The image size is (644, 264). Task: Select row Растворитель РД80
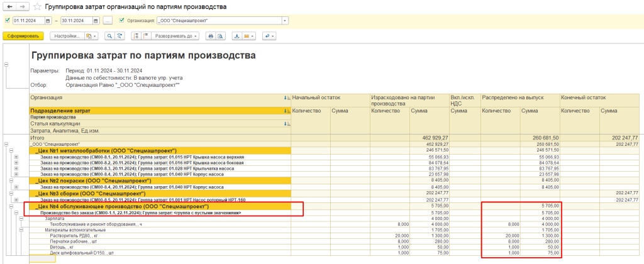click(x=160, y=236)
